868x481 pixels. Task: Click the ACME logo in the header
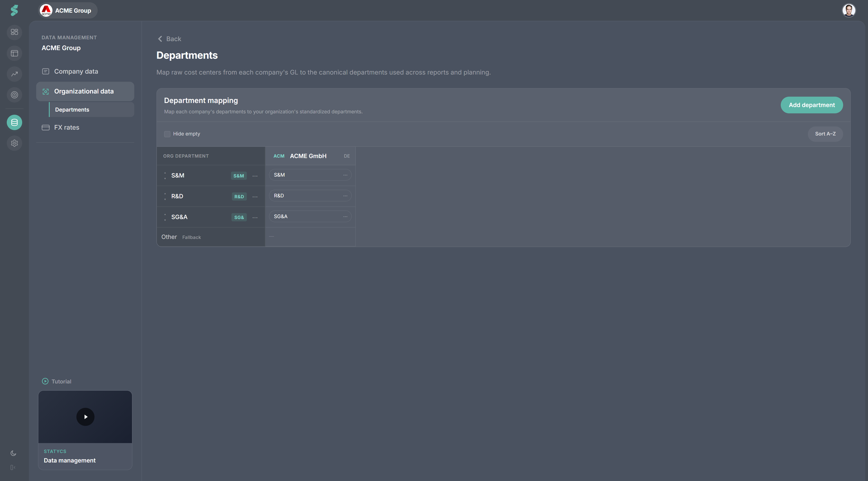pos(46,10)
